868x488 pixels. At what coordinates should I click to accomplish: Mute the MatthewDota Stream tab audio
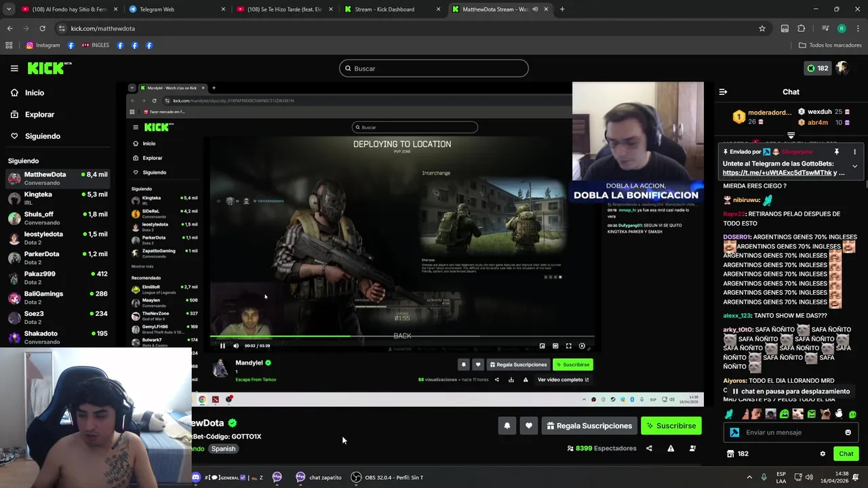[536, 9]
